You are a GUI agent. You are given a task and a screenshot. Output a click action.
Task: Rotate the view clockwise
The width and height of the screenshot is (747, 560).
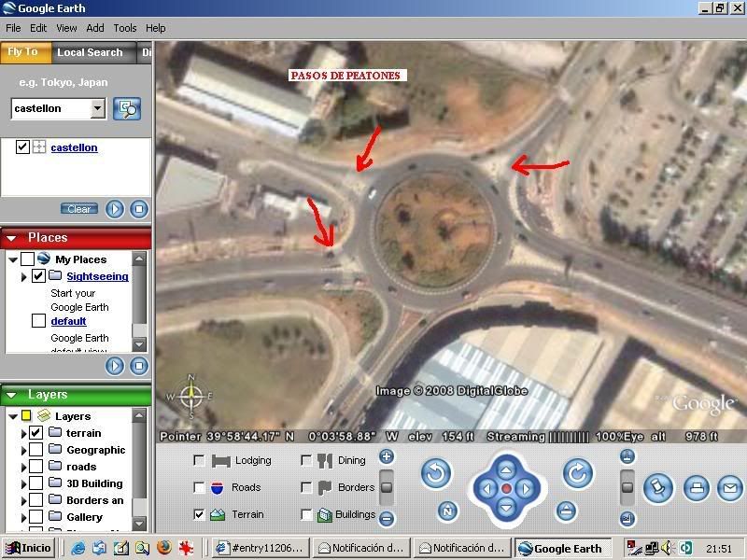(578, 474)
